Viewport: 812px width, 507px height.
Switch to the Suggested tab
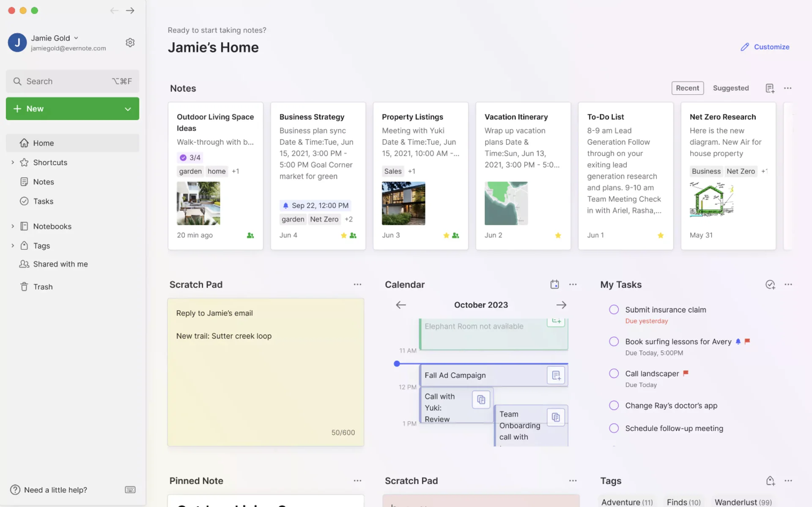(x=731, y=88)
